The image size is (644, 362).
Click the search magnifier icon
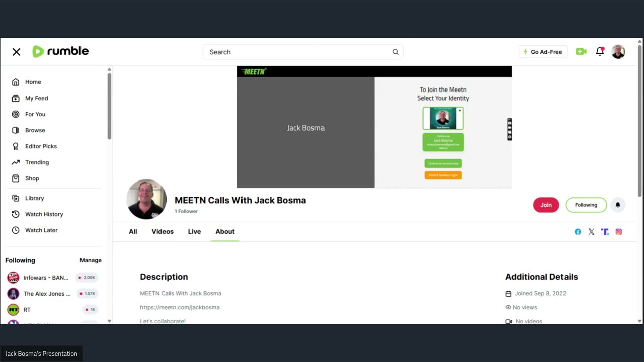[x=396, y=52]
